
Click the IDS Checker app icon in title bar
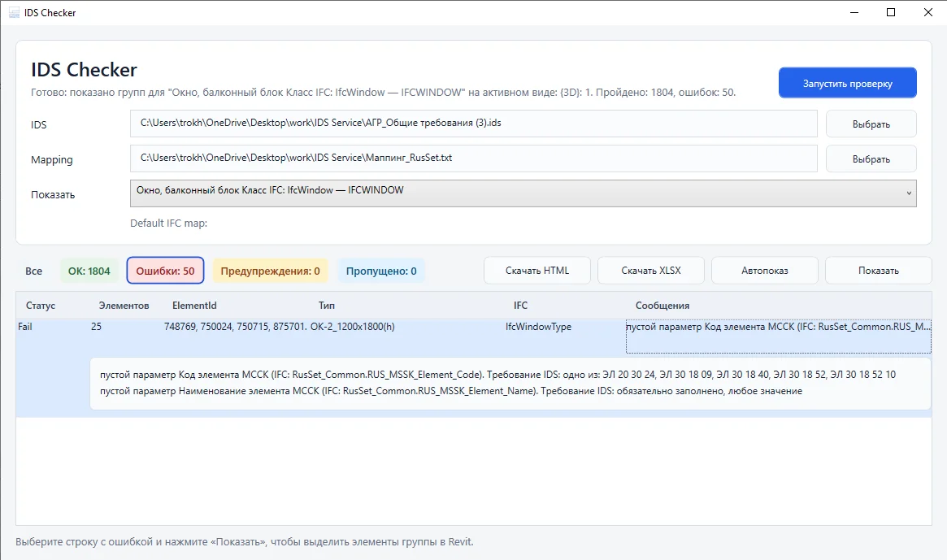click(14, 13)
